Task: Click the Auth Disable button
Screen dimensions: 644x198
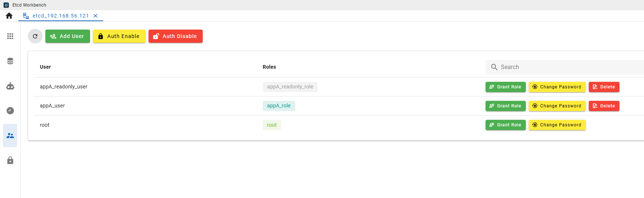Action: (176, 36)
